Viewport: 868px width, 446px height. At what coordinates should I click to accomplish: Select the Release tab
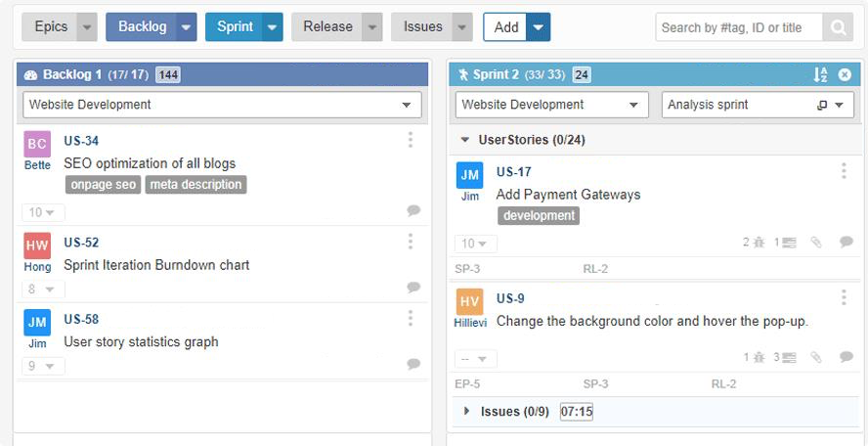327,27
